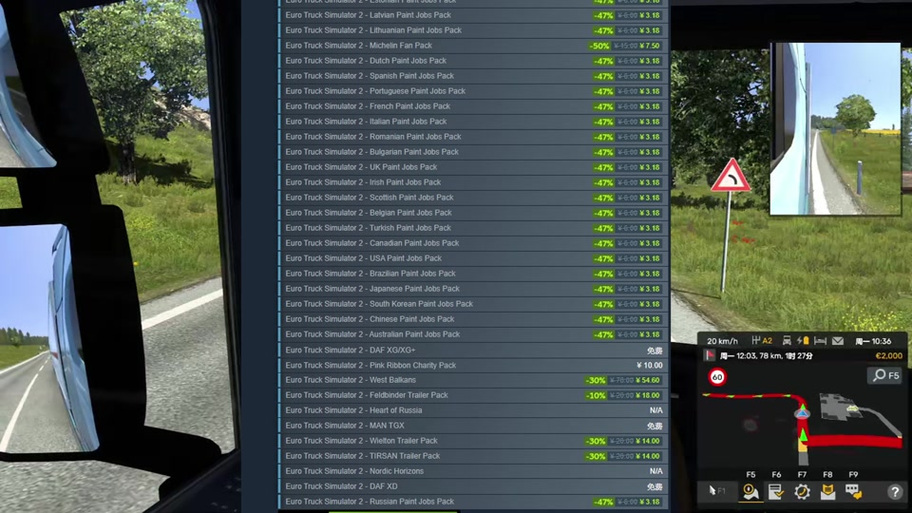Click the blue player truck marker on map

[x=802, y=412]
